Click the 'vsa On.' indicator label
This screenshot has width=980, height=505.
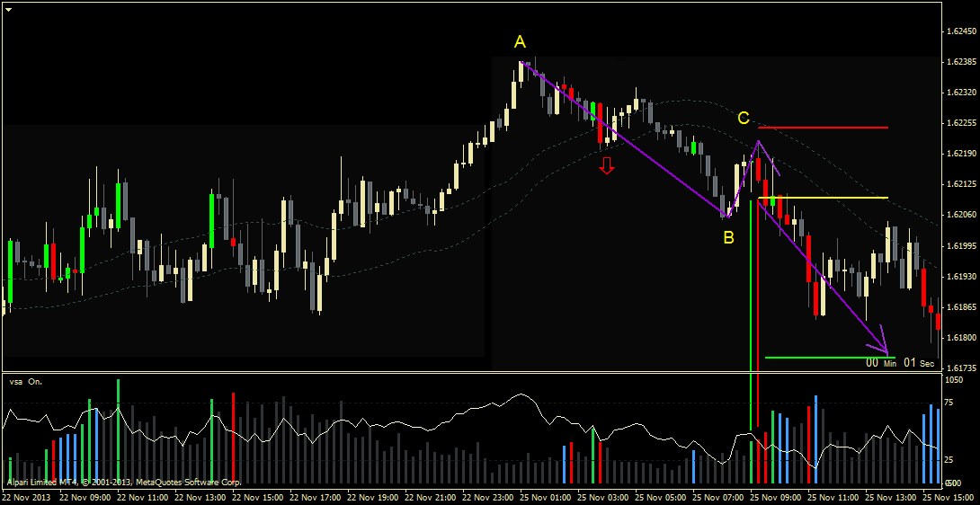(x=26, y=381)
